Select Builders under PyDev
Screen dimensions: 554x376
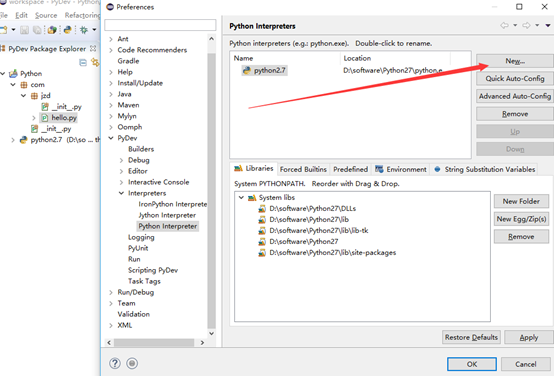[141, 149]
